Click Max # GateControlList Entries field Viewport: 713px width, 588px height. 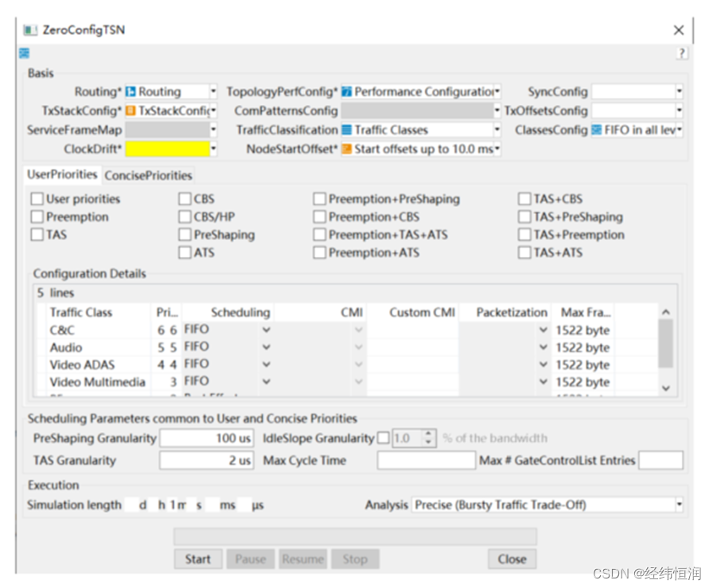[x=660, y=460]
